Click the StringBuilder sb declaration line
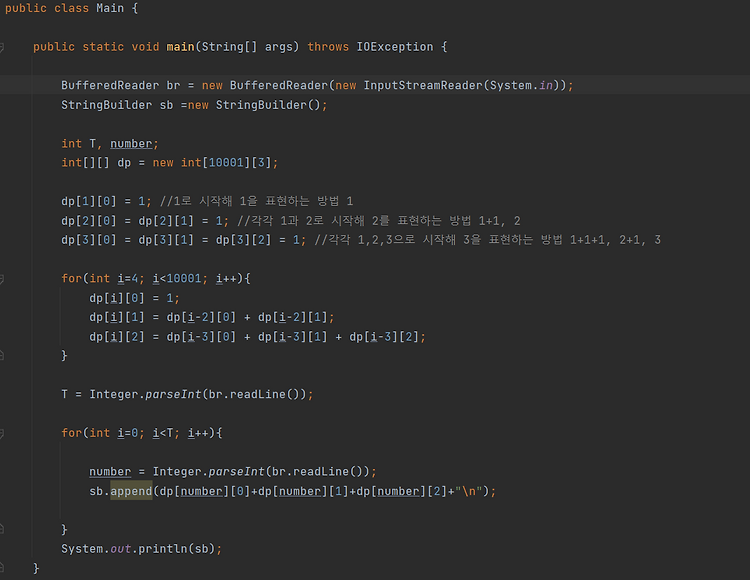 pos(194,105)
